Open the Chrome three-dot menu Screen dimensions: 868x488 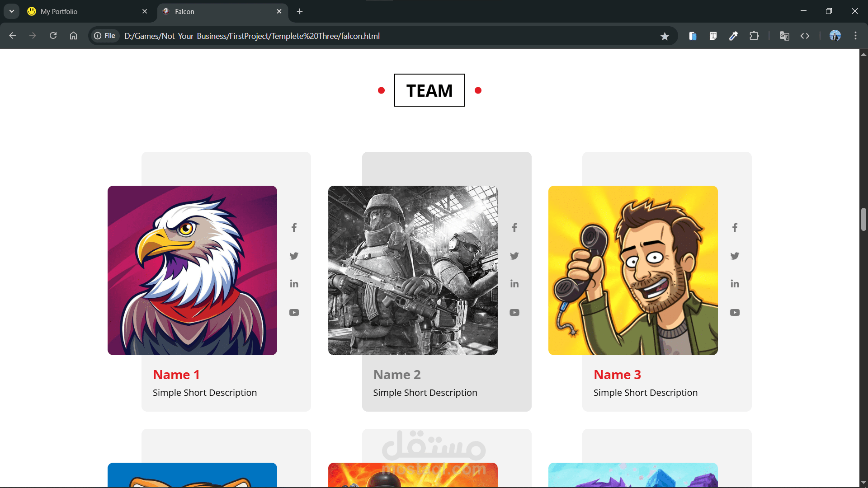tap(855, 36)
